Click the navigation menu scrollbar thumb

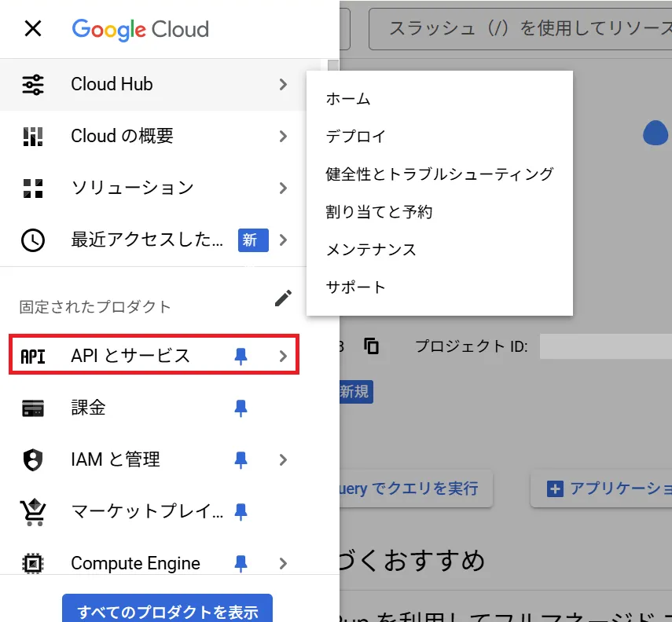(333, 65)
